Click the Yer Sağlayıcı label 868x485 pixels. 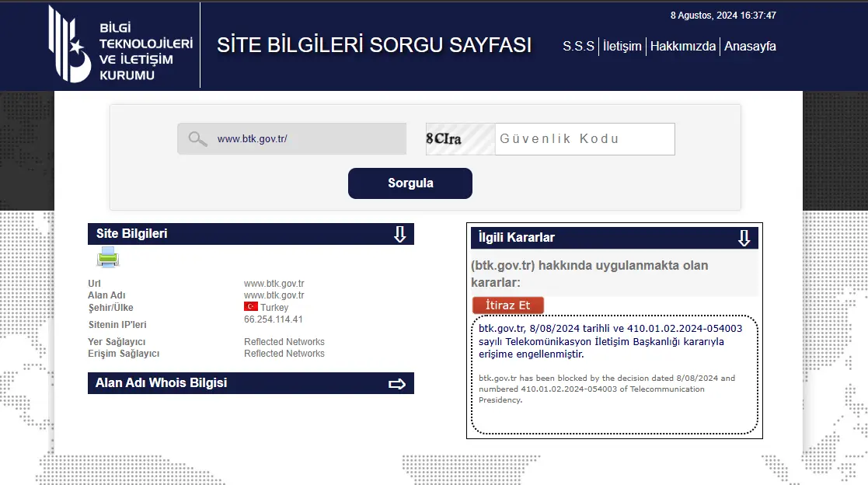pyautogui.click(x=117, y=342)
